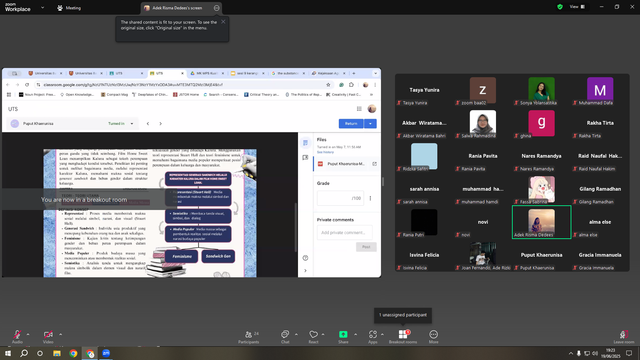Dismiss the shared content size tooltip
The height and width of the screenshot is (360, 640).
(223, 22)
